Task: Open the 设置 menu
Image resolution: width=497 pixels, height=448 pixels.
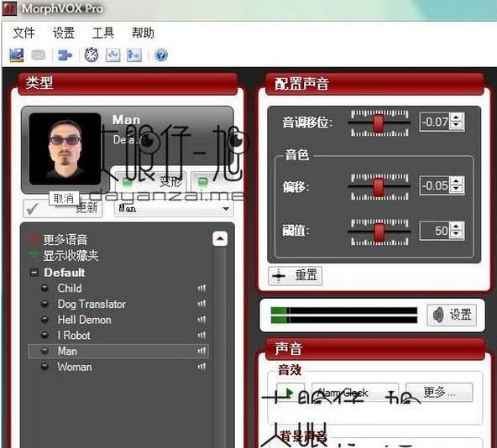Action: (64, 33)
